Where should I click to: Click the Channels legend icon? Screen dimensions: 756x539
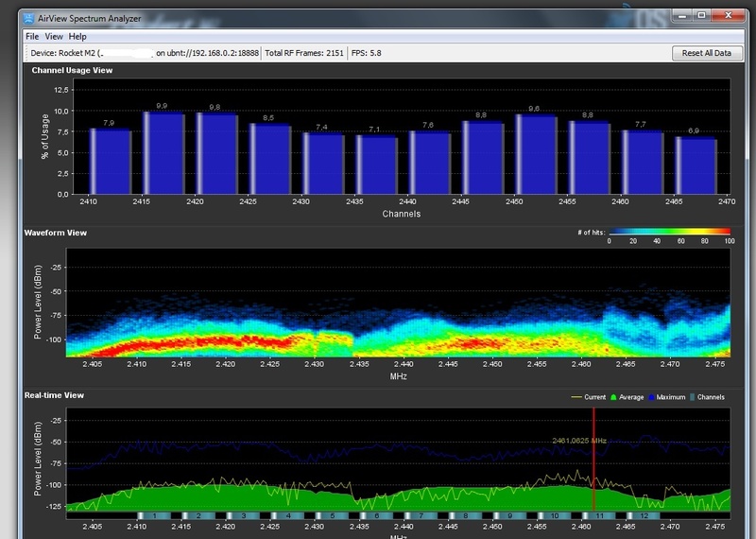(x=693, y=397)
